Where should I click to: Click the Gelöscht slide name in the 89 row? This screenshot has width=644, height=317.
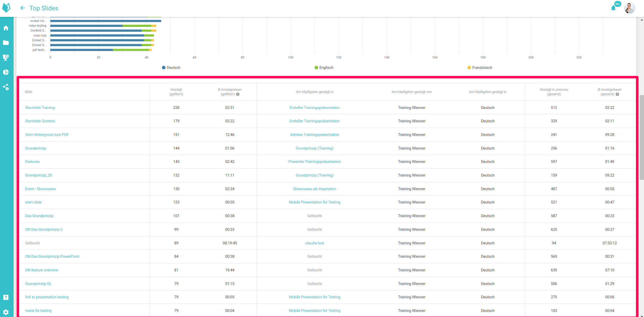coord(32,243)
